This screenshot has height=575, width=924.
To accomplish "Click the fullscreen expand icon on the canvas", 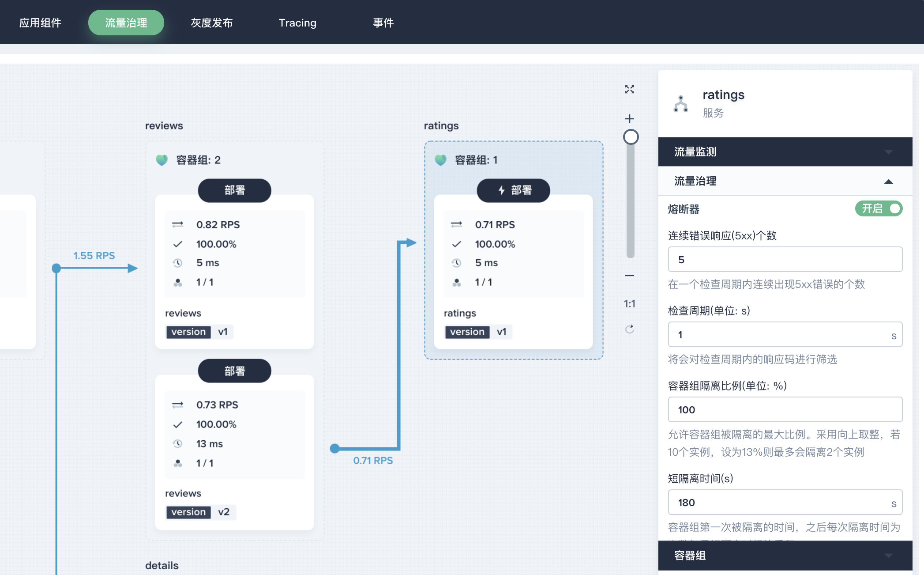I will tap(630, 89).
